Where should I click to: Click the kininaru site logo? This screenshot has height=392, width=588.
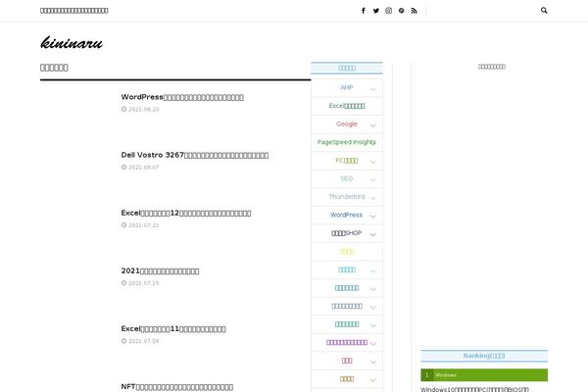coord(72,43)
